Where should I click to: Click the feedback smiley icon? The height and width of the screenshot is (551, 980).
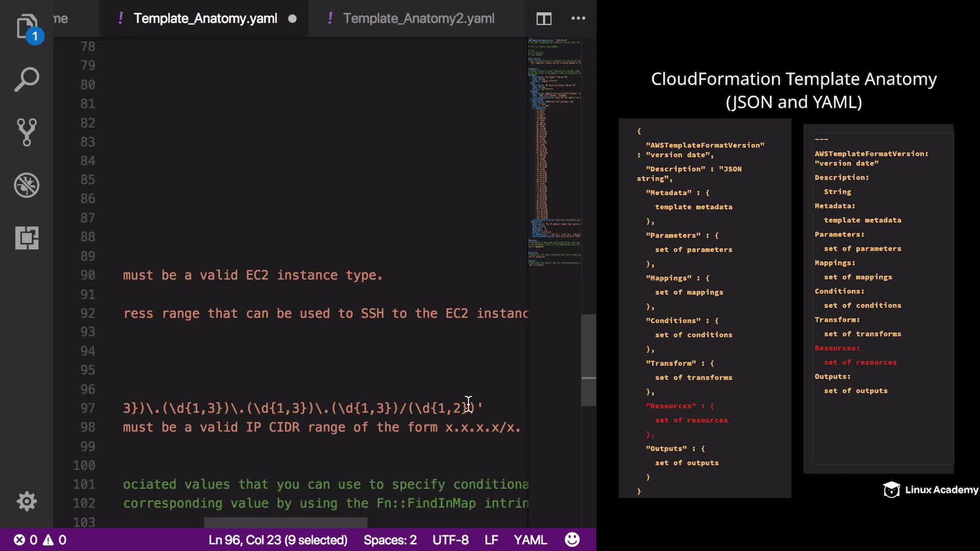[572, 540]
